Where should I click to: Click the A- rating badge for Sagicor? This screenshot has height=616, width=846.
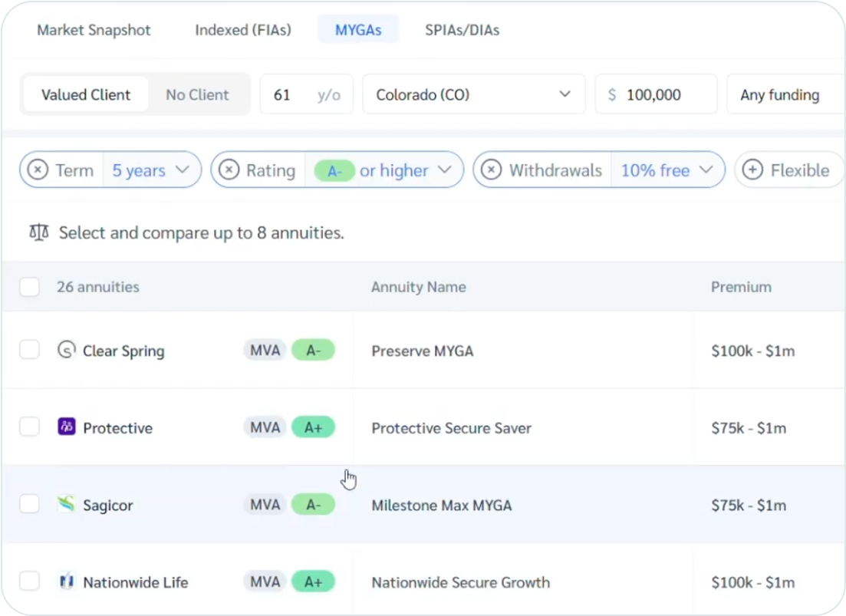(313, 504)
